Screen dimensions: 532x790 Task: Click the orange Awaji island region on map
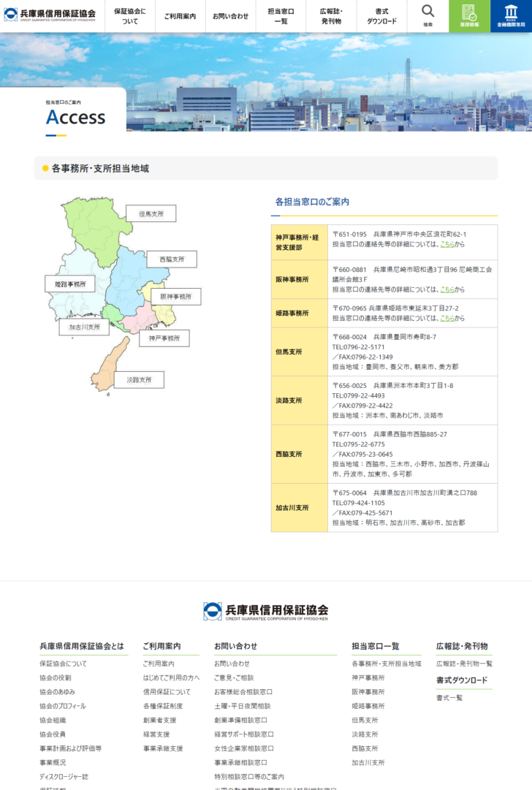point(107,368)
